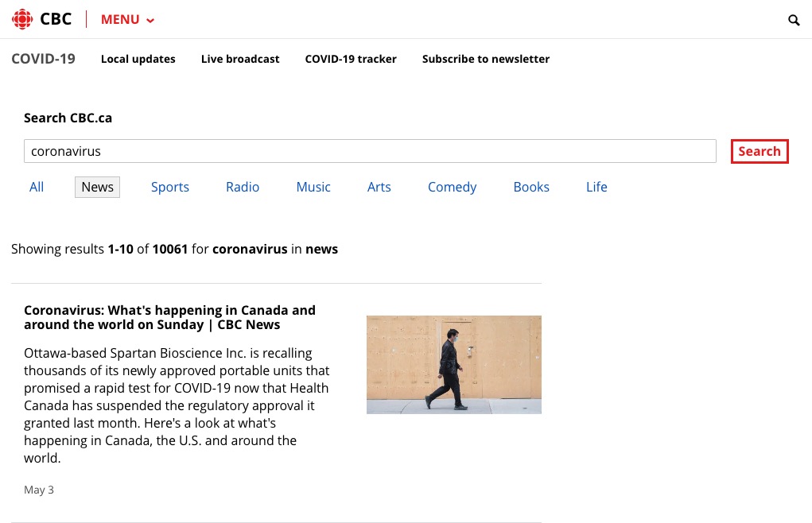
Task: Open the COVID-19 tracker page
Action: tap(351, 59)
